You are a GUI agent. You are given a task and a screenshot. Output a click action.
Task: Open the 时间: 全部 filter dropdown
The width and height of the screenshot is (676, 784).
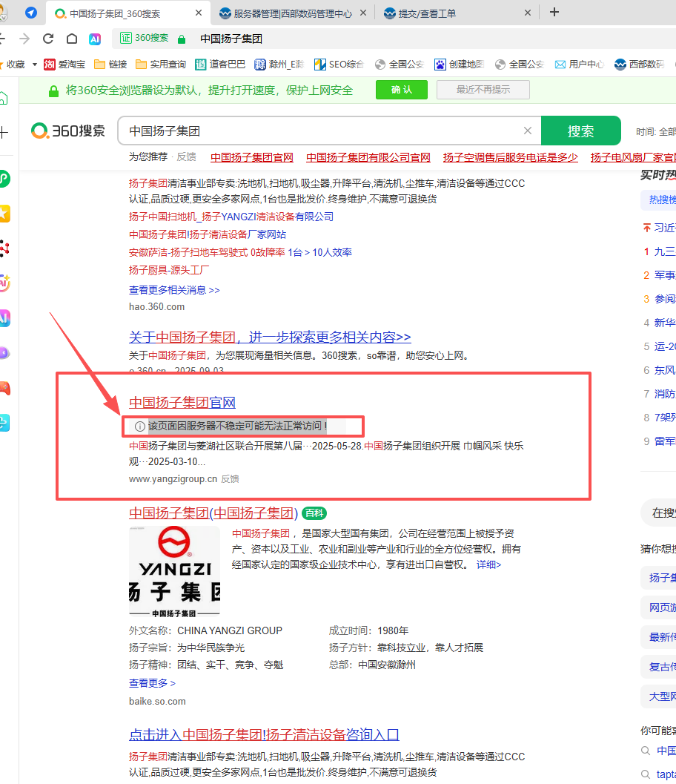[655, 131]
